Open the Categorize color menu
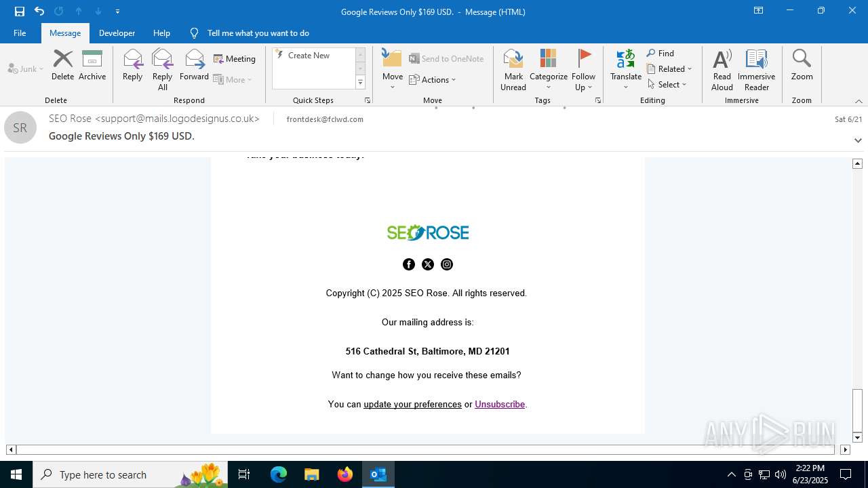 (x=549, y=70)
